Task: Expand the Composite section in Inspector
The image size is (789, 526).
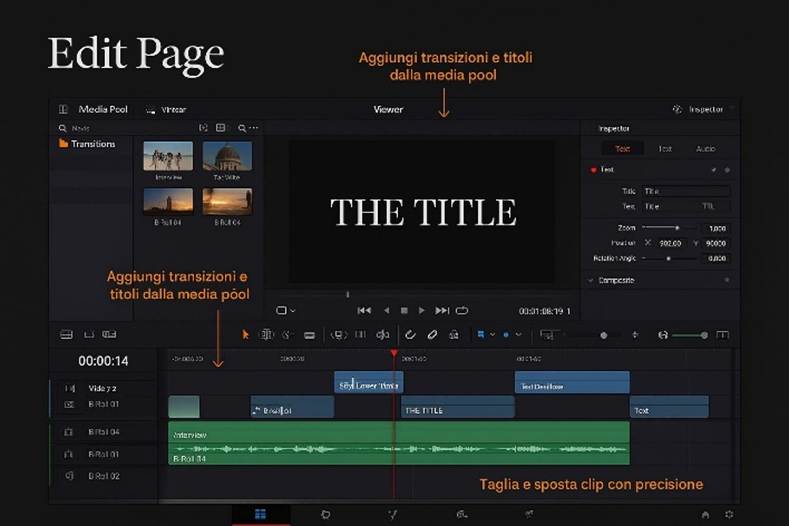Action: pos(590,280)
